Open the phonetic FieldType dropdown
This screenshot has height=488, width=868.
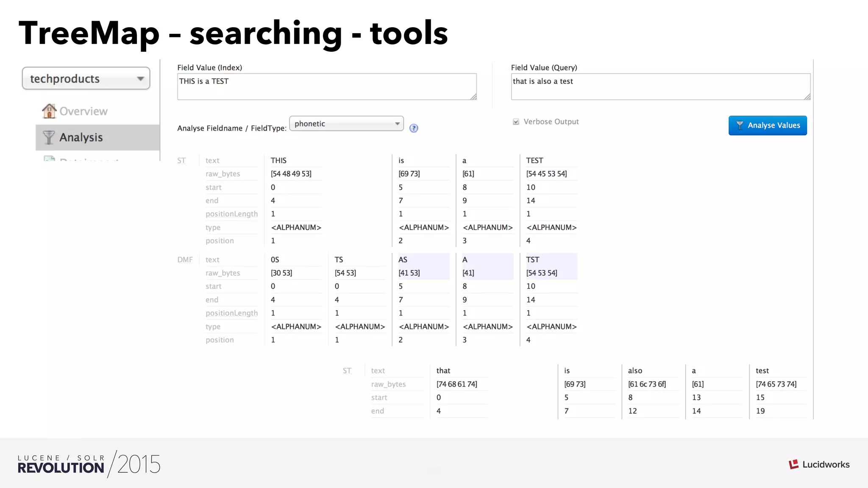[346, 123]
